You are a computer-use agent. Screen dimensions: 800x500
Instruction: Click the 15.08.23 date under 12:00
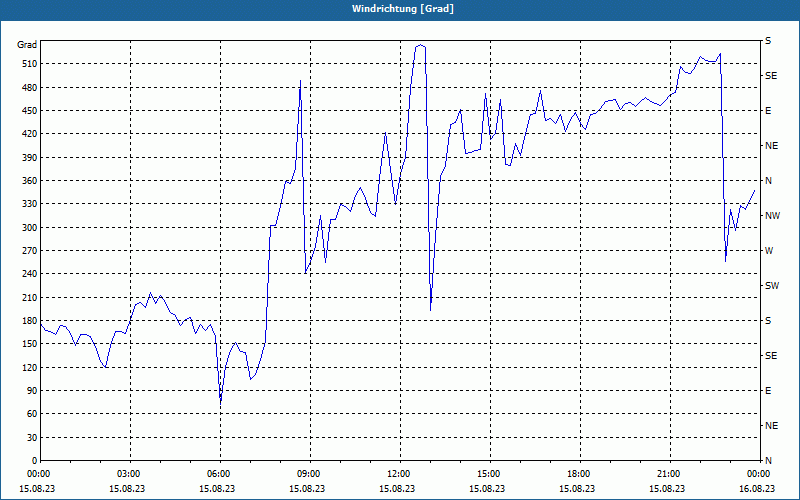pos(396,488)
